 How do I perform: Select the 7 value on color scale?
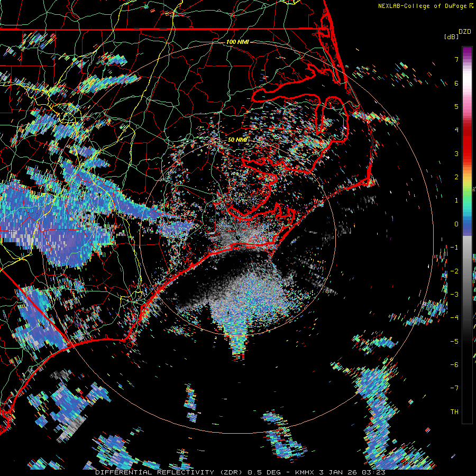(x=456, y=59)
